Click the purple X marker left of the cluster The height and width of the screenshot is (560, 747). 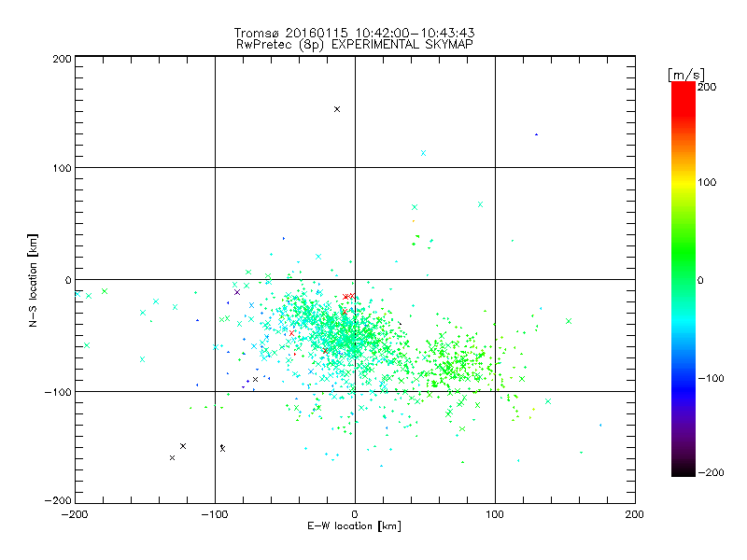click(237, 292)
